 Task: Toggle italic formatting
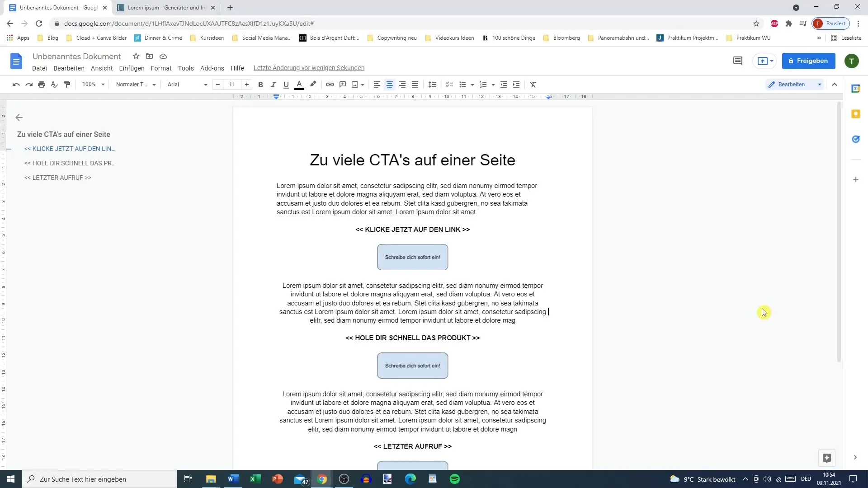273,84
